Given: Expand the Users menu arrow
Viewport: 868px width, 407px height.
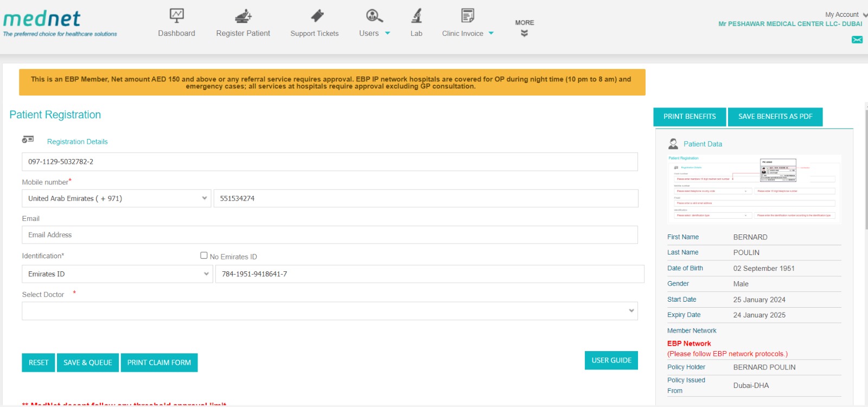Looking at the screenshot, I should (387, 33).
